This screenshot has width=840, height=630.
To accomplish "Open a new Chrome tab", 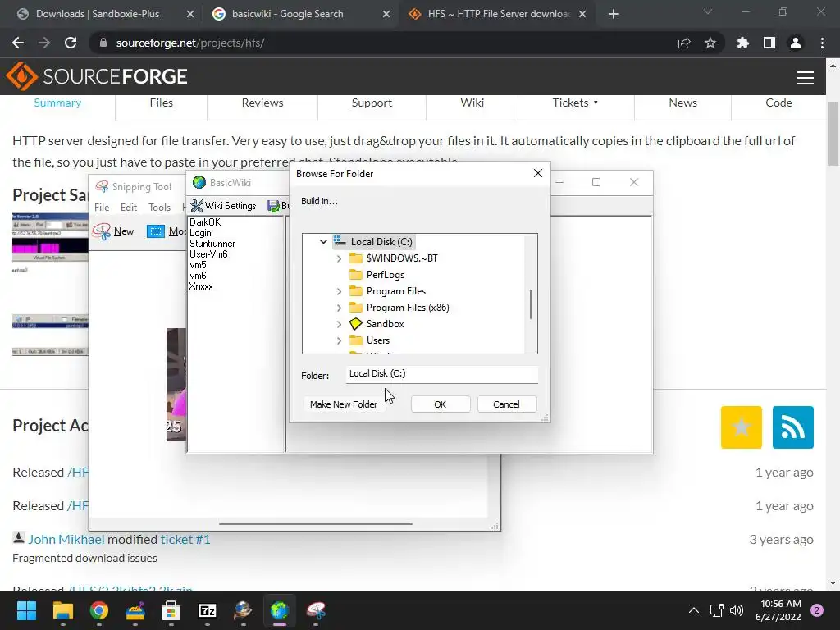I will click(614, 14).
